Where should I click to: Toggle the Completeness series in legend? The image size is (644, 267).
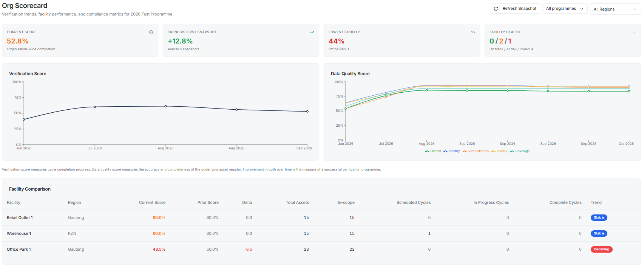tap(476, 151)
